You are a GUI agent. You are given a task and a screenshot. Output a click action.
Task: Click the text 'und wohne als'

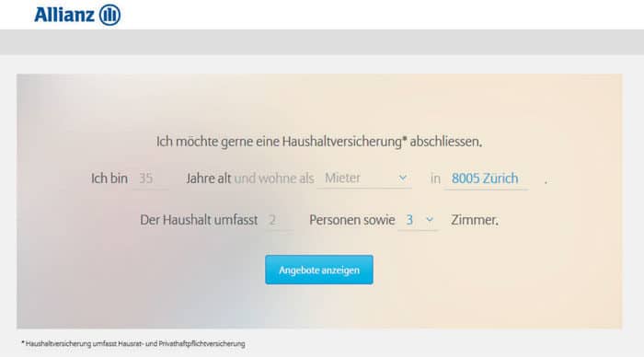[x=274, y=178]
